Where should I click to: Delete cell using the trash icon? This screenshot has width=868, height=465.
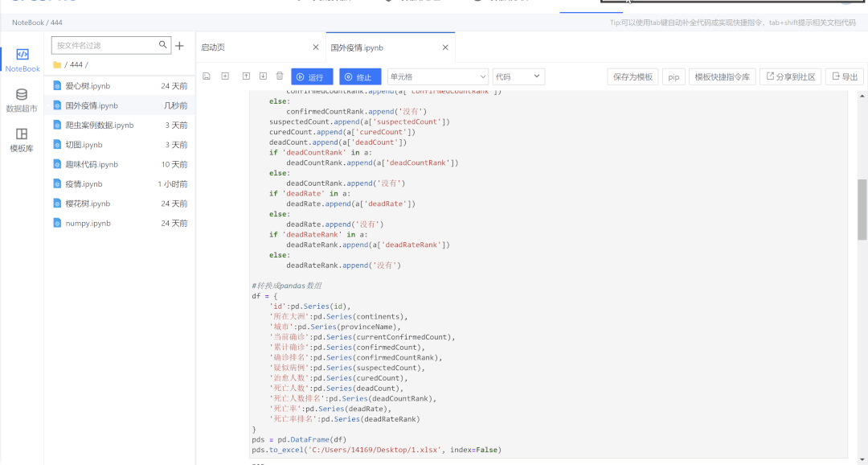coord(280,76)
